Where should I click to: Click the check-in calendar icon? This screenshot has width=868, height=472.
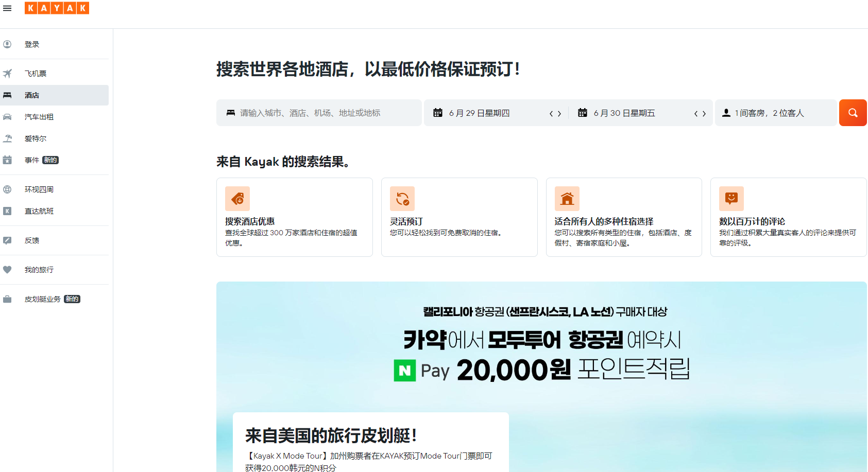(x=438, y=113)
